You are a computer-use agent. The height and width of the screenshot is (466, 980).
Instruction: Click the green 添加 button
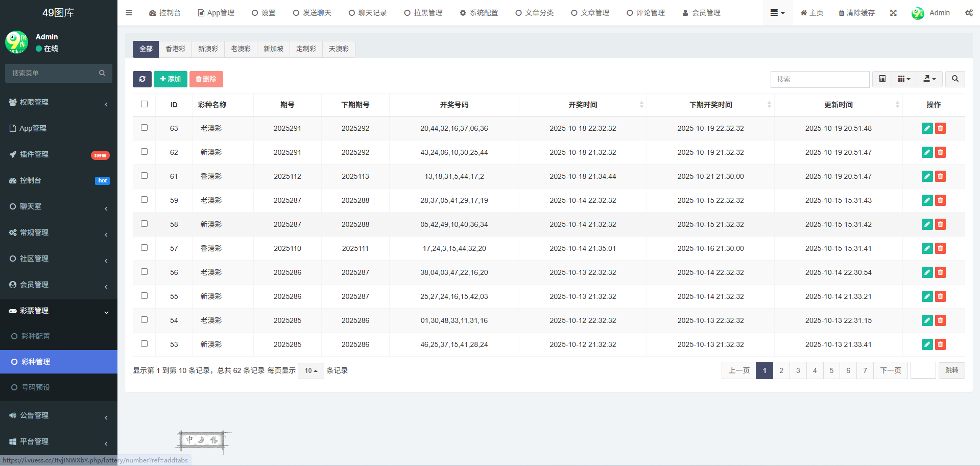click(x=170, y=79)
